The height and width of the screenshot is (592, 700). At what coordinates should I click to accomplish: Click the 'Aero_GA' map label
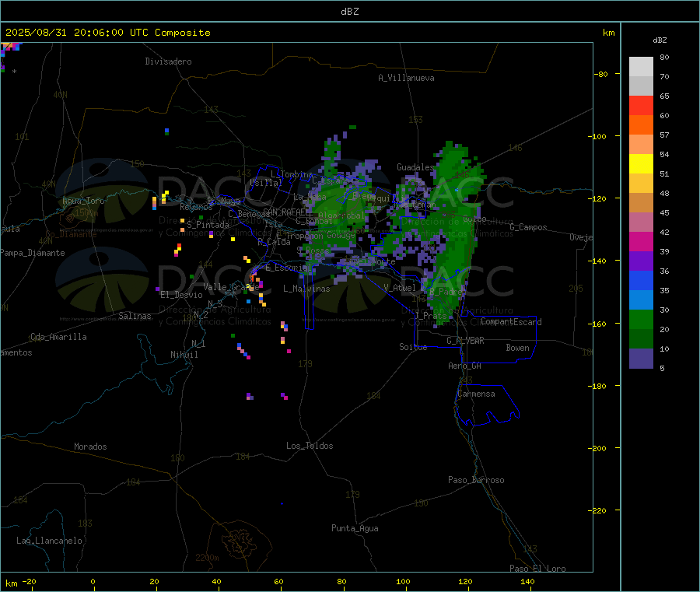point(465,366)
